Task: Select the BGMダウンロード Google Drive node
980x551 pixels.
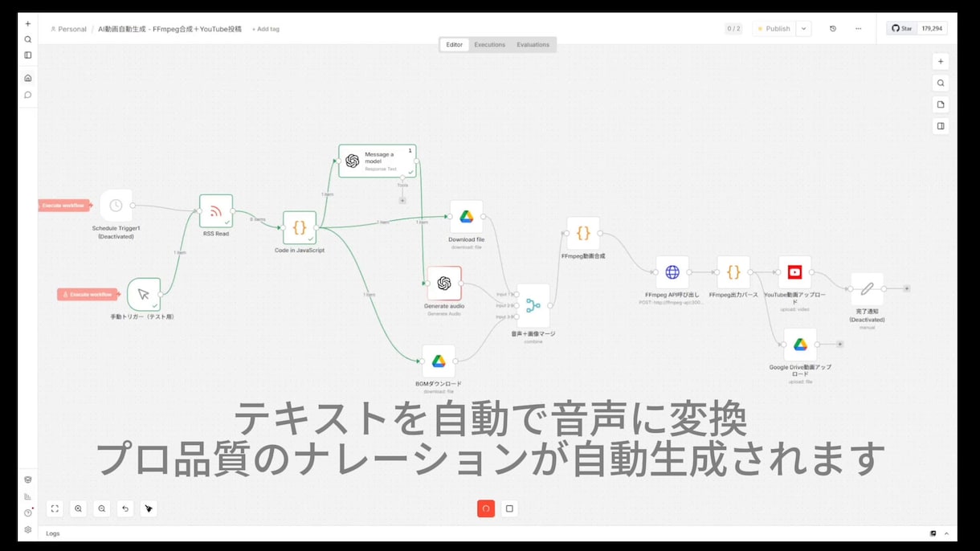Action: (439, 361)
